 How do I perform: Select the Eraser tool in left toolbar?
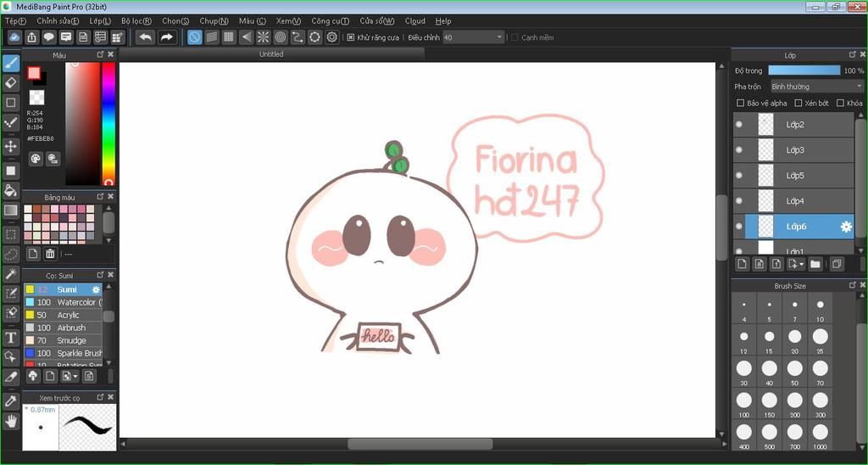[11, 82]
